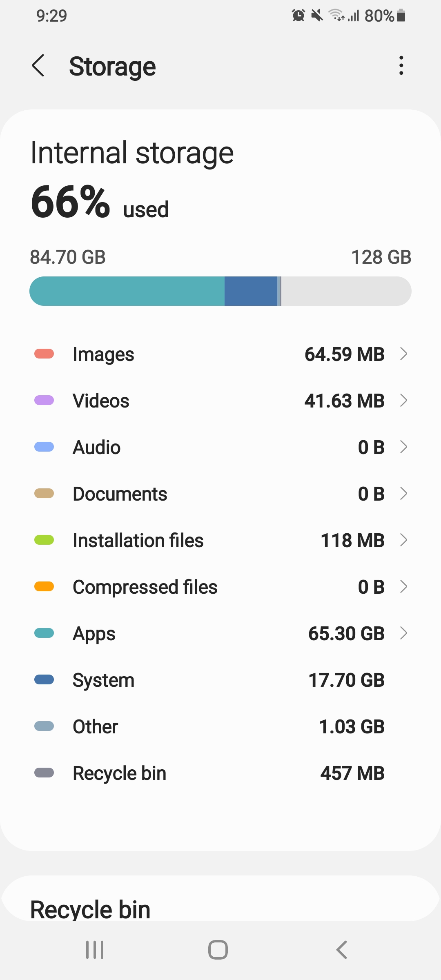Screen dimensions: 441x980
Task: Open the Compressed files category
Action: (x=220, y=587)
